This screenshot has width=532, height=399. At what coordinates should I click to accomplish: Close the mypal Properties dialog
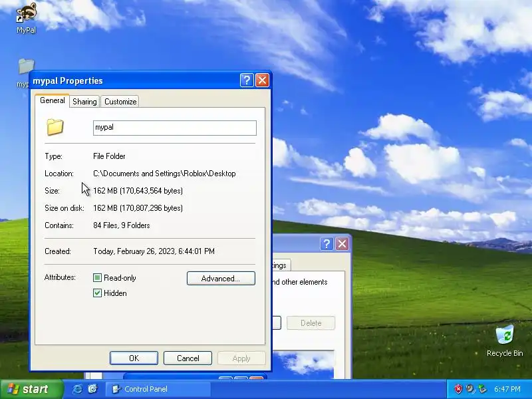(262, 80)
